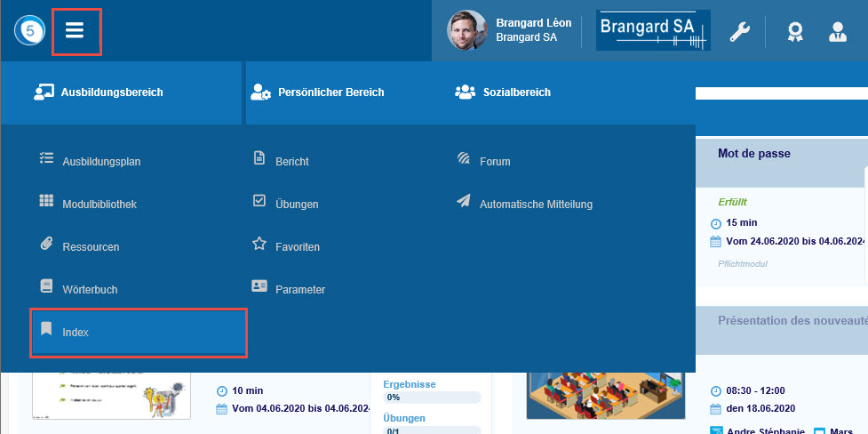Click Brangard Léon profile photo
This screenshot has width=868, height=434.
point(466,30)
